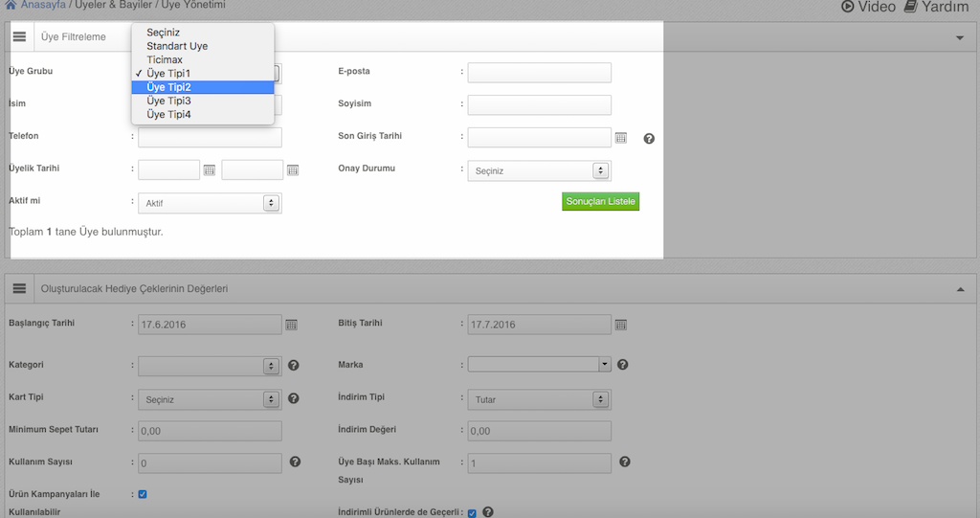Image resolution: width=980 pixels, height=518 pixels.
Task: Click the Sonuçları Listele button
Action: pyautogui.click(x=600, y=202)
